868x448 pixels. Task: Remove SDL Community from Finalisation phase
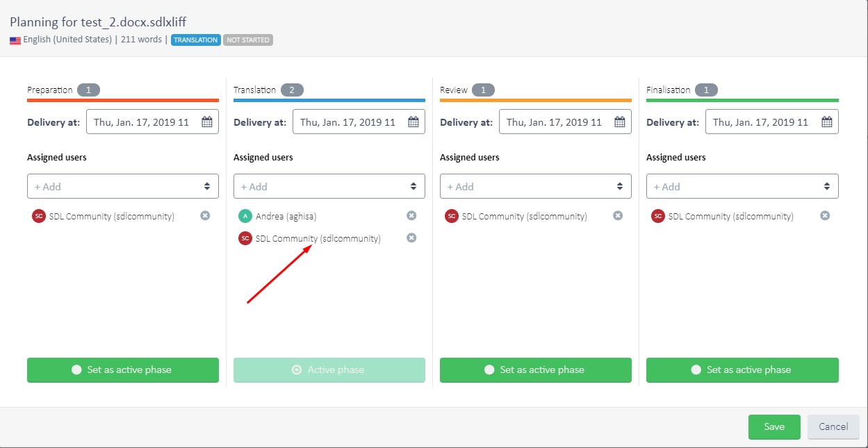(x=825, y=215)
